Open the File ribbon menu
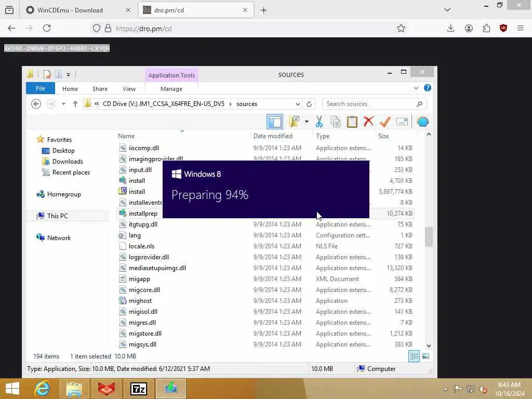Screen dimensions: 532x399 [41, 88]
